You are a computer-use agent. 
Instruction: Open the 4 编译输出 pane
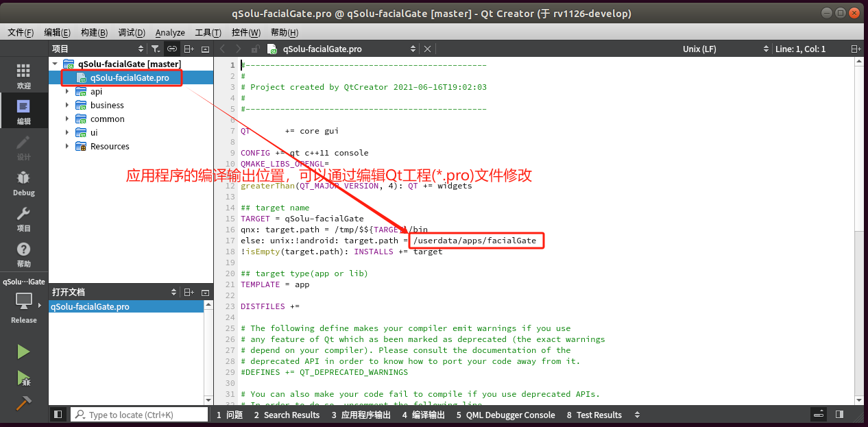[x=424, y=415]
